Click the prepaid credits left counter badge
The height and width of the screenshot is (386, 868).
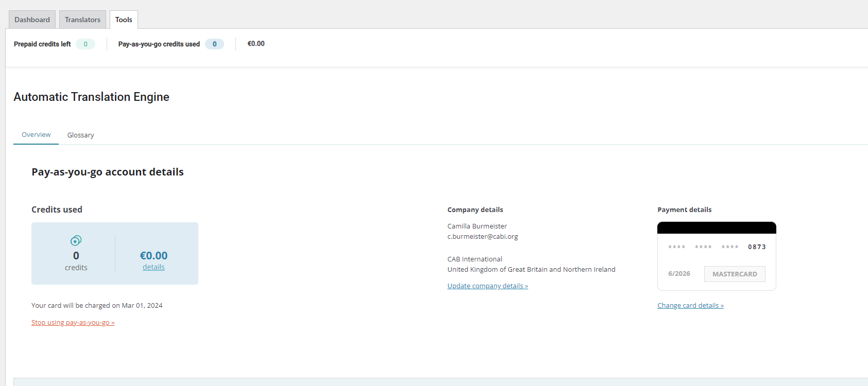tap(86, 44)
